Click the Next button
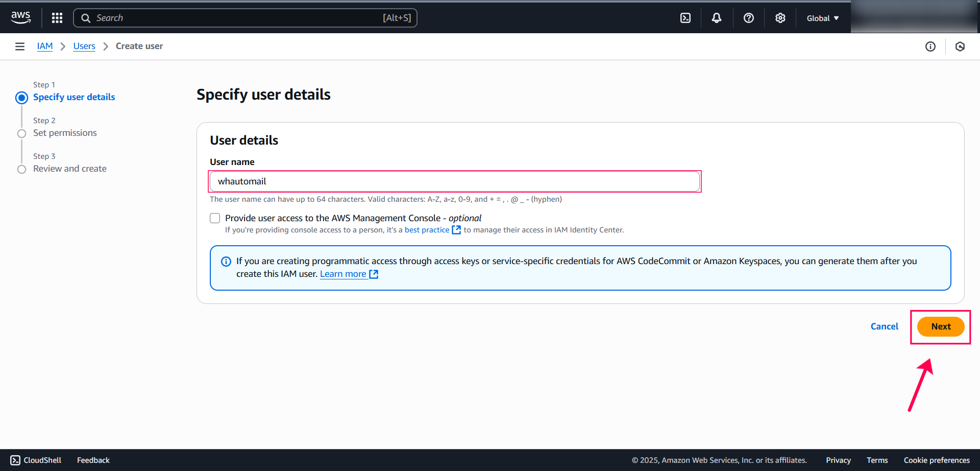Image resolution: width=980 pixels, height=471 pixels. coord(941,326)
